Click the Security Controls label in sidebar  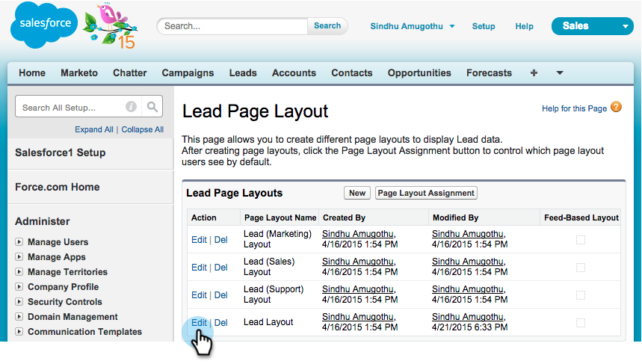click(x=65, y=302)
